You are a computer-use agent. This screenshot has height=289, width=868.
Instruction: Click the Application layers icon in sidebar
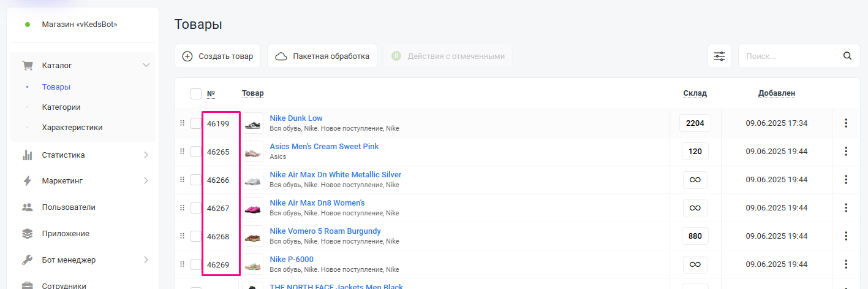(27, 234)
